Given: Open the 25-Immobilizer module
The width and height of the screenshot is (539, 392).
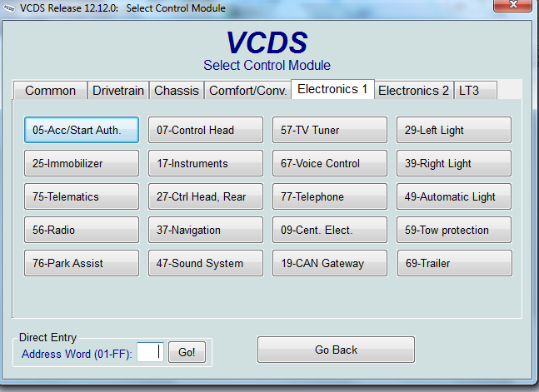Looking at the screenshot, I should 82,163.
